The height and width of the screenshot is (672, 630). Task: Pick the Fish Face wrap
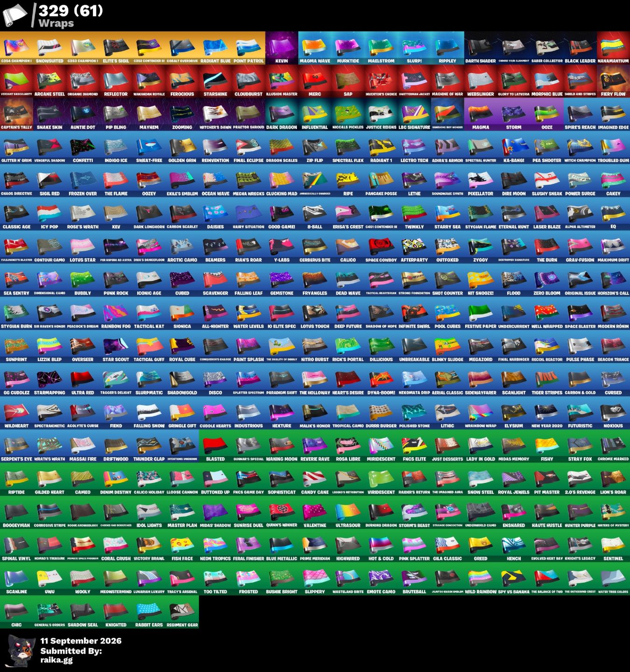tap(182, 545)
